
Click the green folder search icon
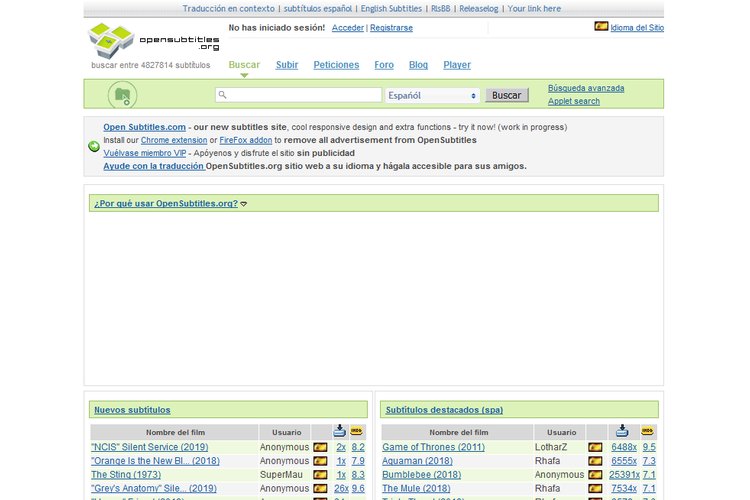point(122,95)
